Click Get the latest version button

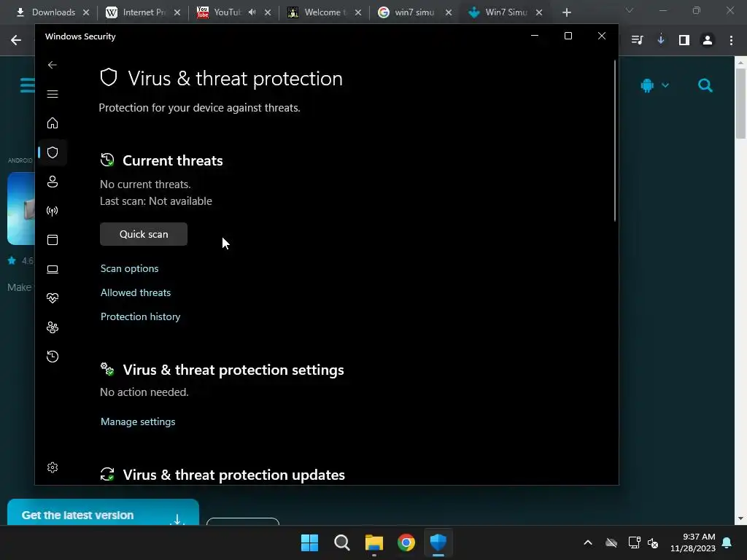[x=103, y=513]
